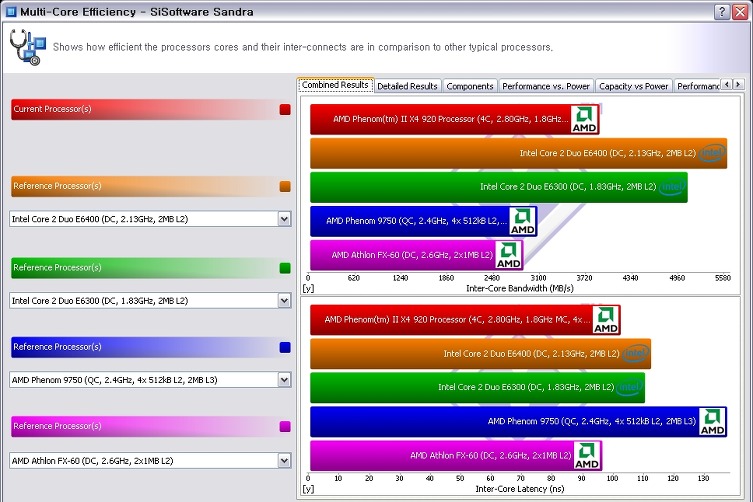Click the orange Reference Processor color swatch

(x=285, y=186)
